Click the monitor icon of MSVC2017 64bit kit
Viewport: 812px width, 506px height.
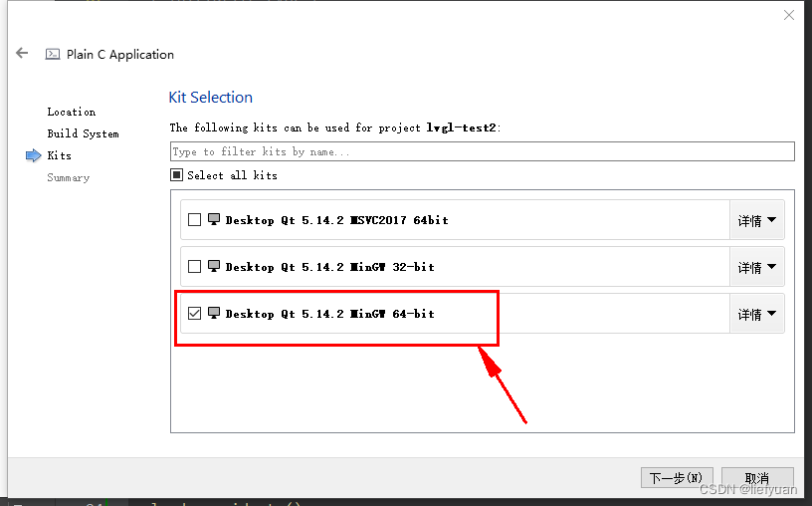214,219
